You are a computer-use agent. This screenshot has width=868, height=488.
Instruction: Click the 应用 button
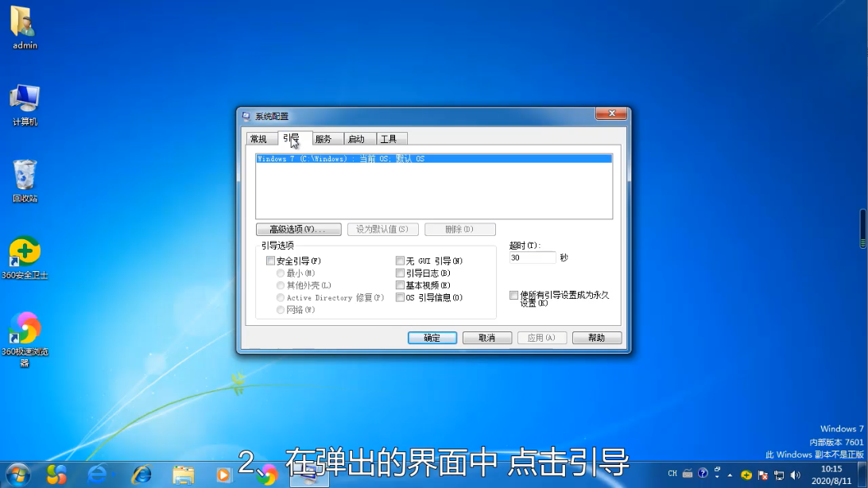542,338
